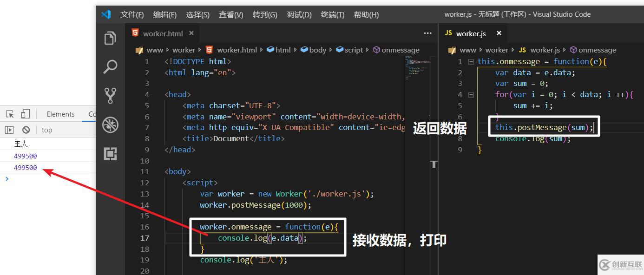Close the worker.js tab
This screenshot has height=275, width=644.
[x=499, y=33]
